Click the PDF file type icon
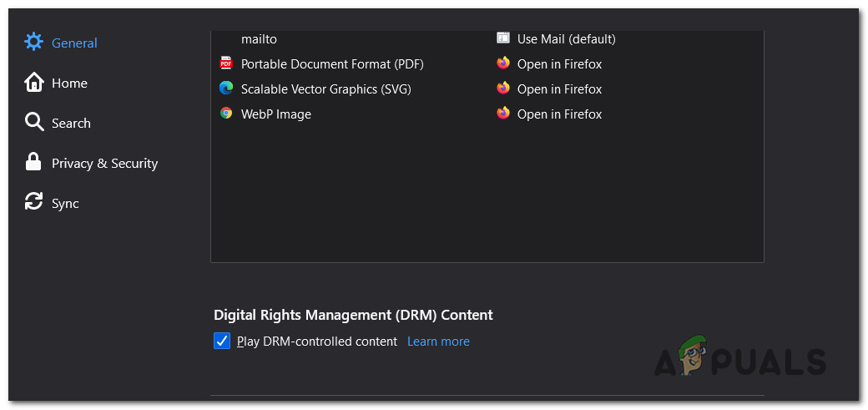This screenshot has height=410, width=868. (x=226, y=63)
